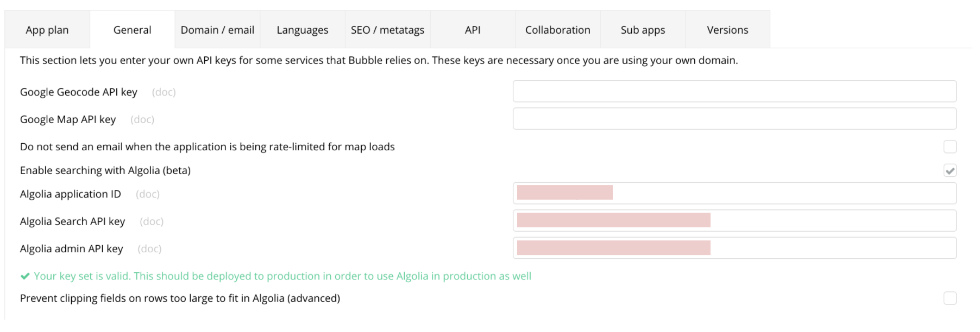Open doc link for Google Map API key
Screen dimensions: 980x332
coord(142,119)
